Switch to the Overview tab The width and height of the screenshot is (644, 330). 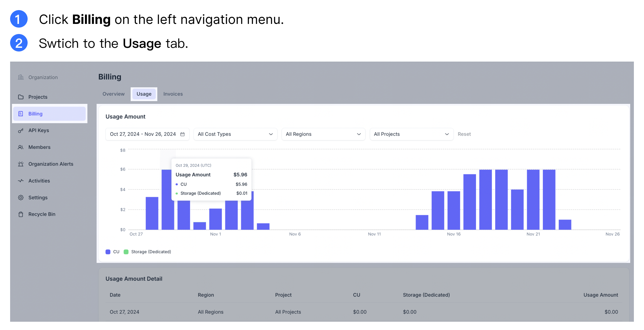pos(113,94)
